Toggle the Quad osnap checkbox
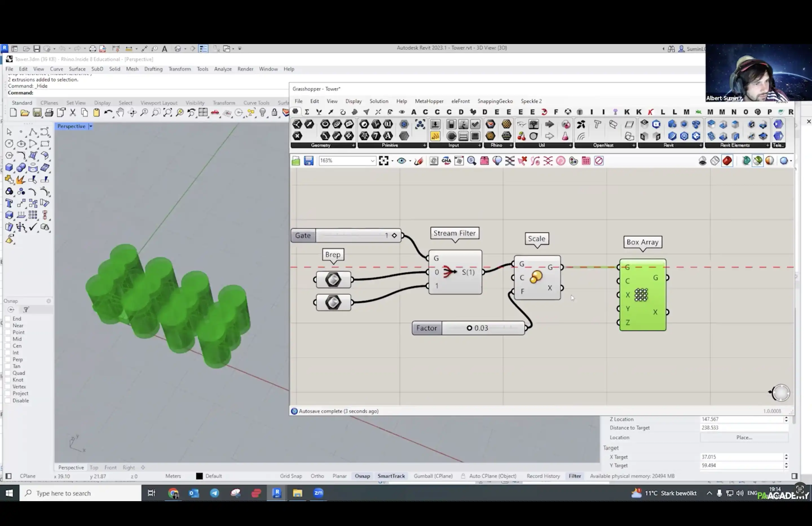The height and width of the screenshot is (526, 812). [x=8, y=373]
